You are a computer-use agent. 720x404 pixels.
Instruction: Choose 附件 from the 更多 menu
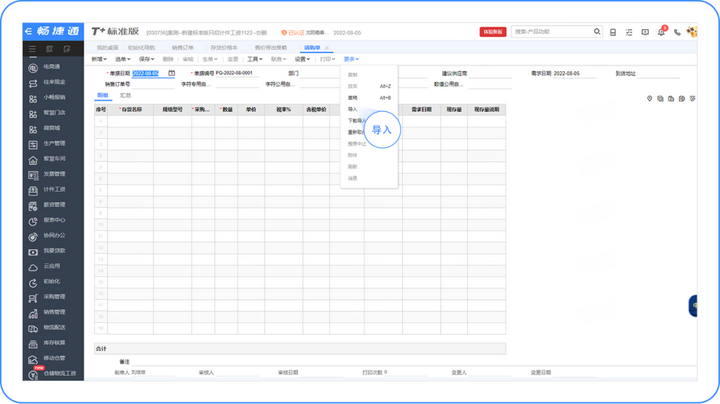(353, 155)
